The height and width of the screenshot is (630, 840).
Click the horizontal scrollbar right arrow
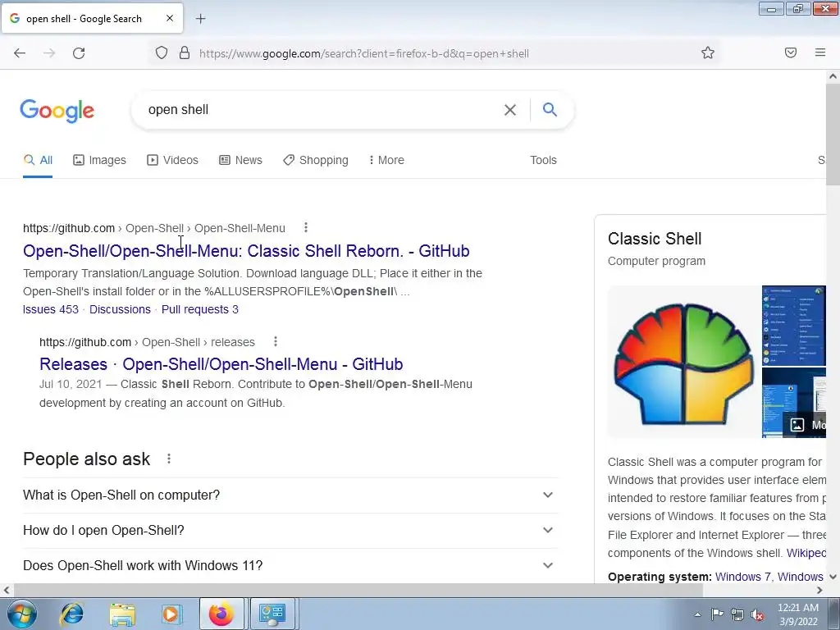pos(819,591)
